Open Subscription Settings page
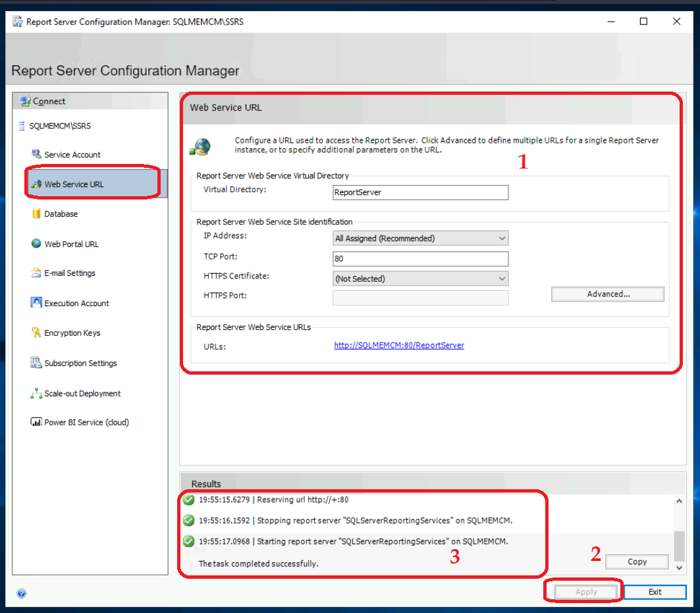The image size is (700, 613). coord(80,363)
